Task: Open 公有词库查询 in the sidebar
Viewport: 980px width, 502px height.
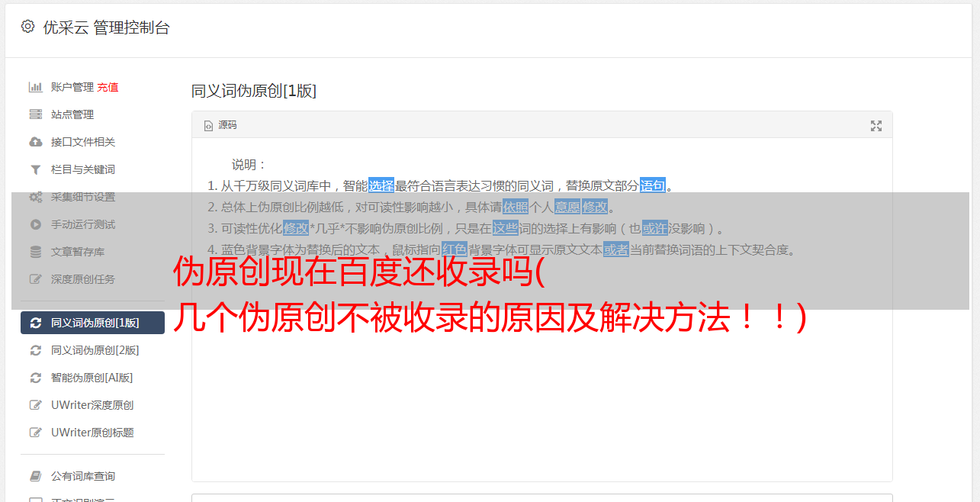Action: point(92,476)
